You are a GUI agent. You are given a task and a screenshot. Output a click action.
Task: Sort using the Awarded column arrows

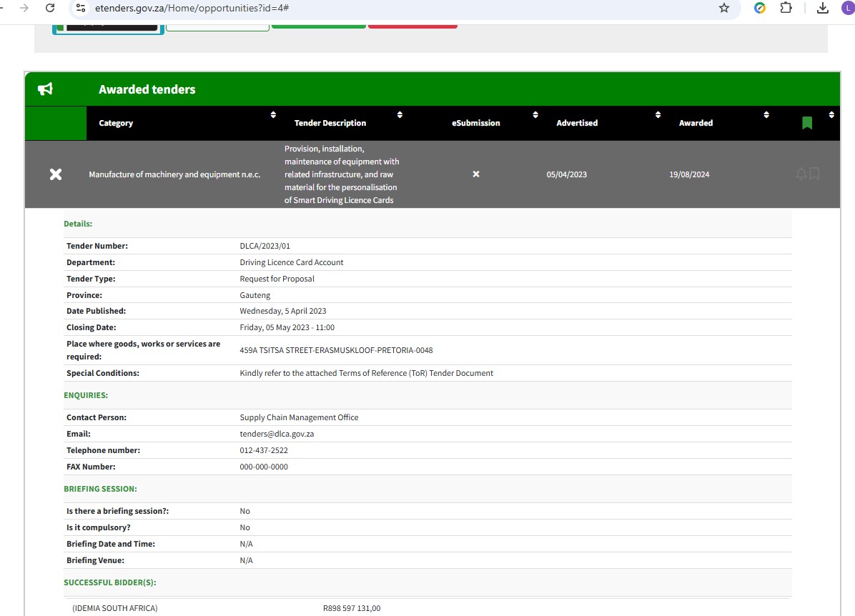(766, 115)
